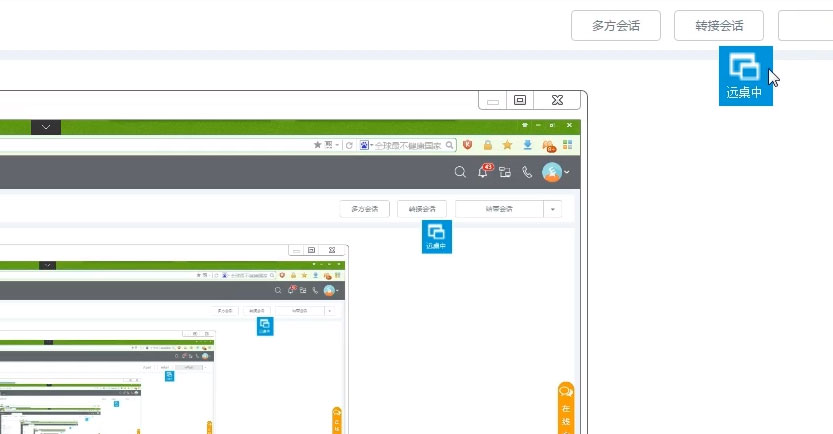Viewport: 833px width, 434px height.
Task: Click the outermost 转接会话 button
Action: pos(719,25)
